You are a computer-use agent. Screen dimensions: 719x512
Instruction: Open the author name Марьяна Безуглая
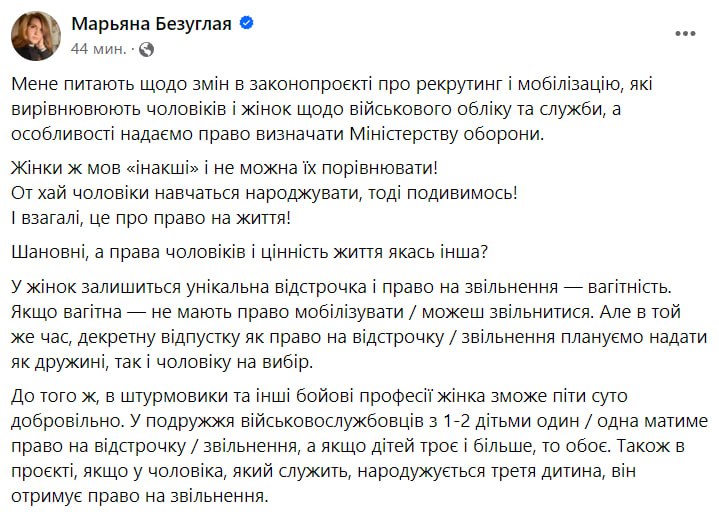[x=151, y=22]
